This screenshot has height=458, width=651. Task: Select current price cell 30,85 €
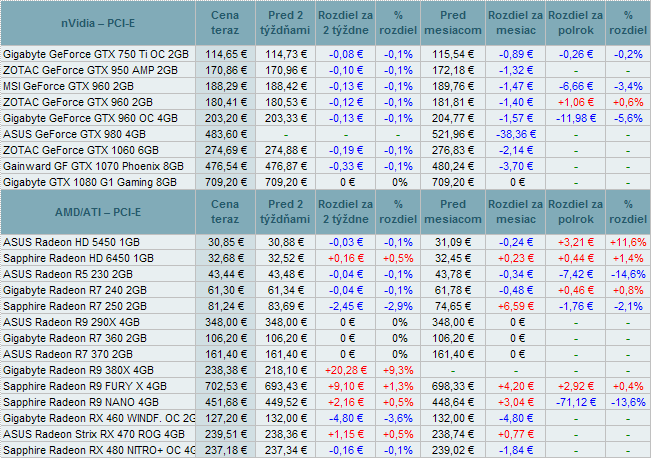tap(225, 242)
